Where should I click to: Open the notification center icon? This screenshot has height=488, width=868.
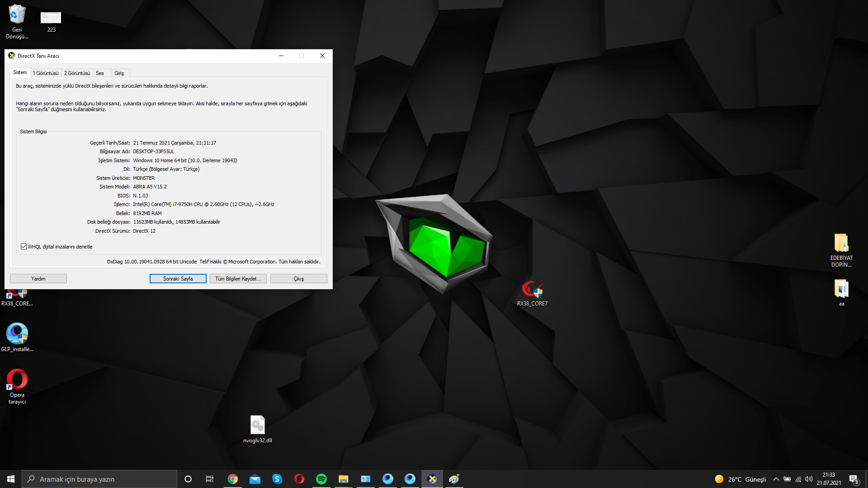(x=854, y=479)
